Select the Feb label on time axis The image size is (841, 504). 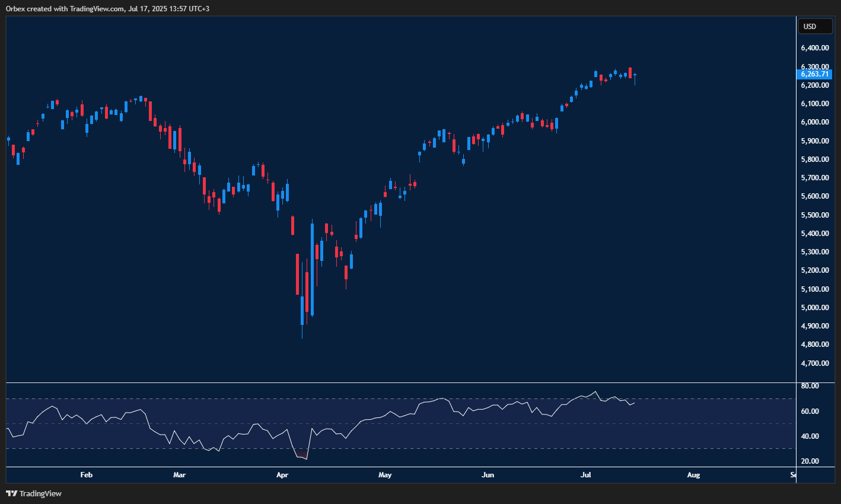(x=86, y=475)
